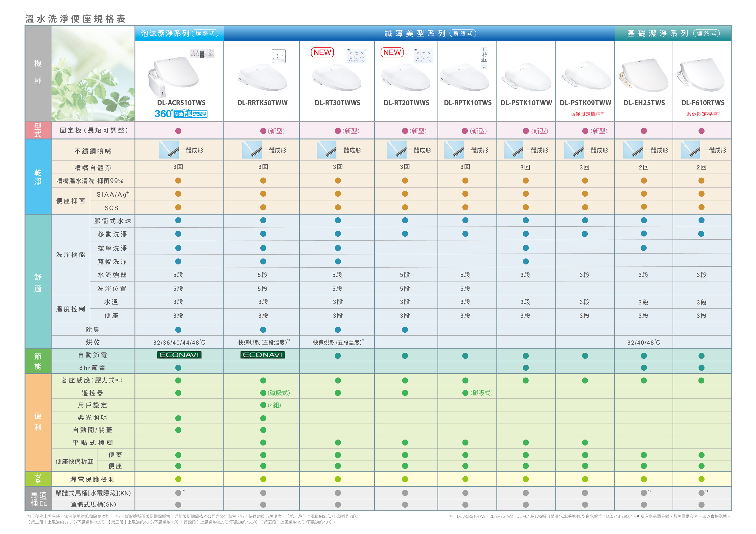Click the 平貼式插頭 row label

(x=93, y=443)
